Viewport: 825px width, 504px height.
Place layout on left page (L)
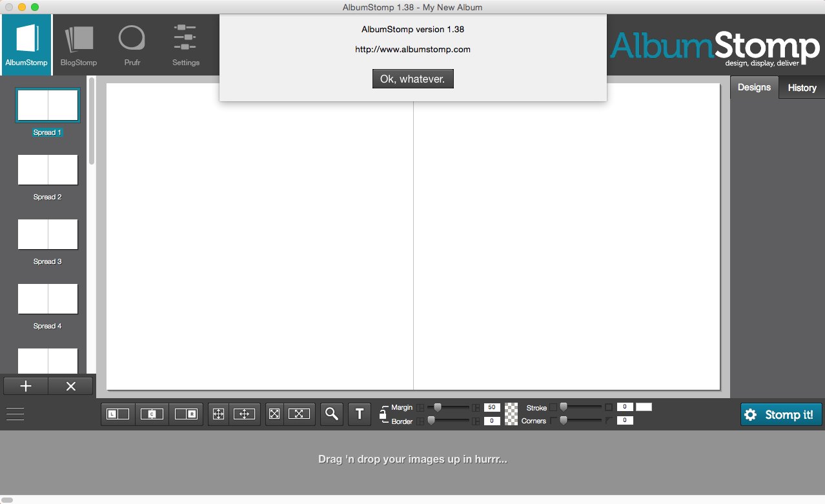[118, 414]
